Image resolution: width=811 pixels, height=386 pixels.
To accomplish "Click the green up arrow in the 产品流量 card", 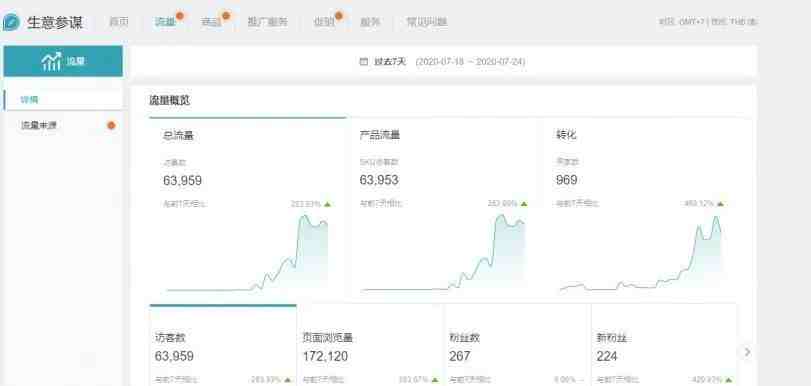I will pyautogui.click(x=524, y=204).
